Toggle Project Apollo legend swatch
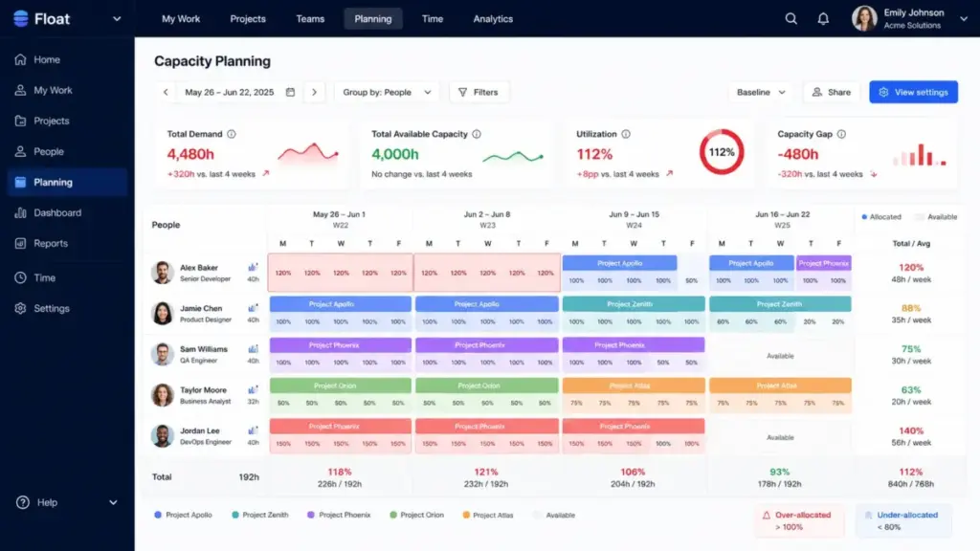 158,515
